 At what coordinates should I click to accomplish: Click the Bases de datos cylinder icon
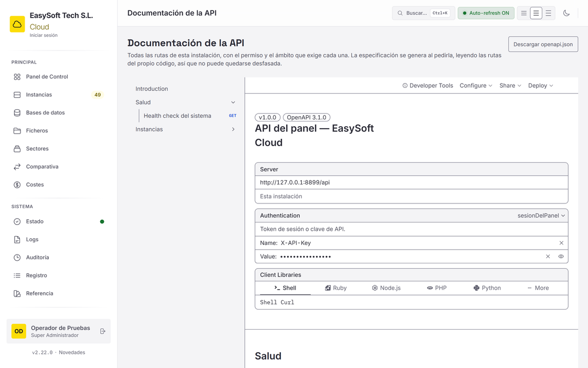[17, 113]
